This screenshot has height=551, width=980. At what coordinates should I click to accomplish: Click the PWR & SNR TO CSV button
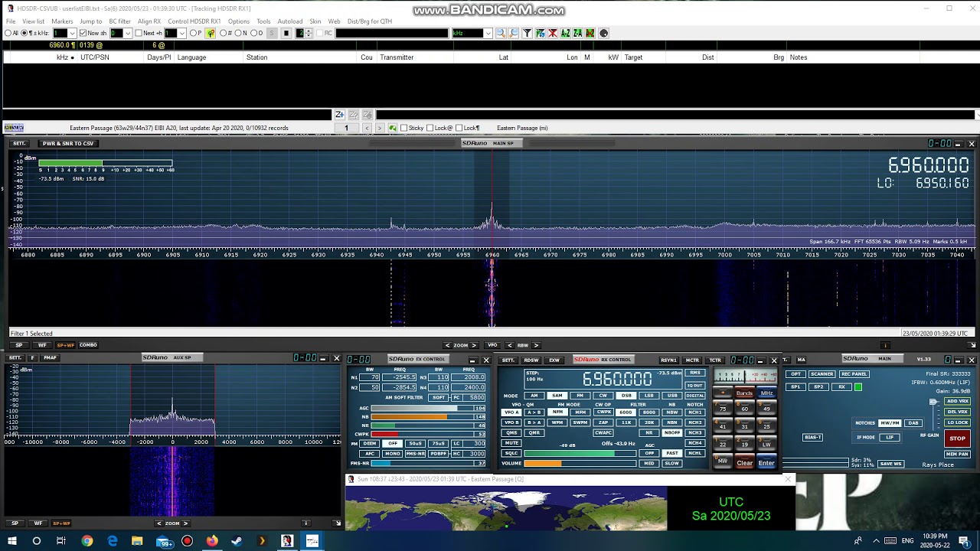point(68,144)
